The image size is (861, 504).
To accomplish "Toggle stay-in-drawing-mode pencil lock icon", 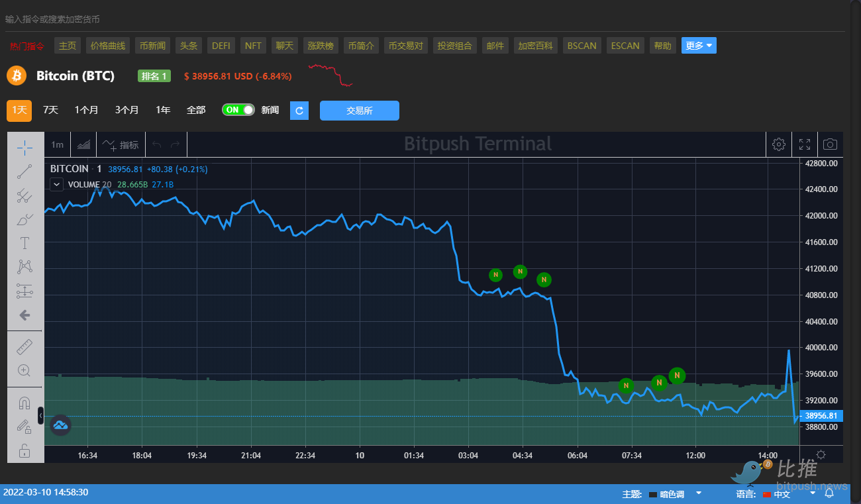I will click(25, 427).
